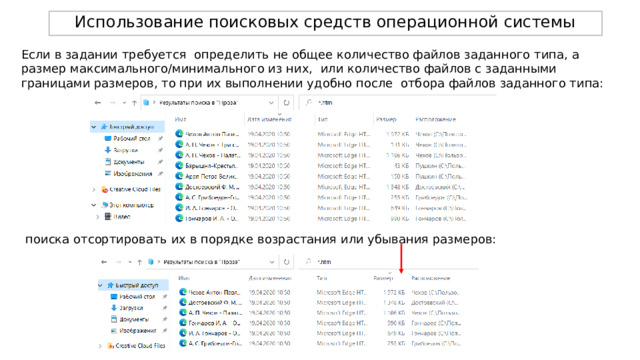Sort by Тип column in upper window
640x360 pixels.
[x=322, y=119]
